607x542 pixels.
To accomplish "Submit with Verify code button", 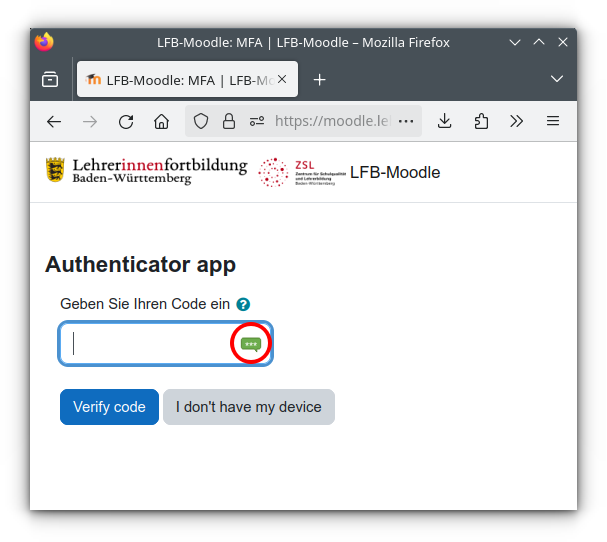I will tap(109, 407).
